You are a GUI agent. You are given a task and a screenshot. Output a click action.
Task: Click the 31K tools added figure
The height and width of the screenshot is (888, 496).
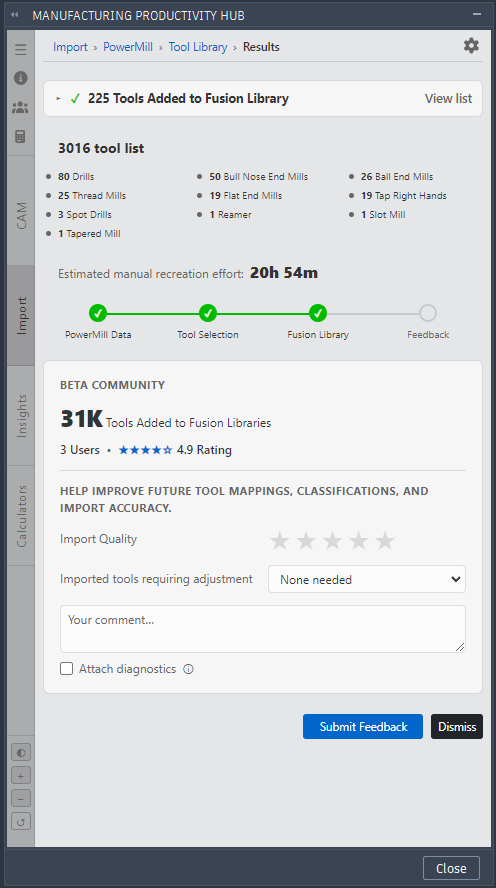coord(82,420)
